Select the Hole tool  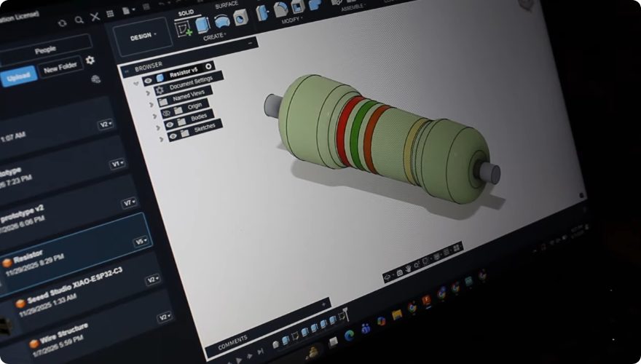[x=240, y=18]
